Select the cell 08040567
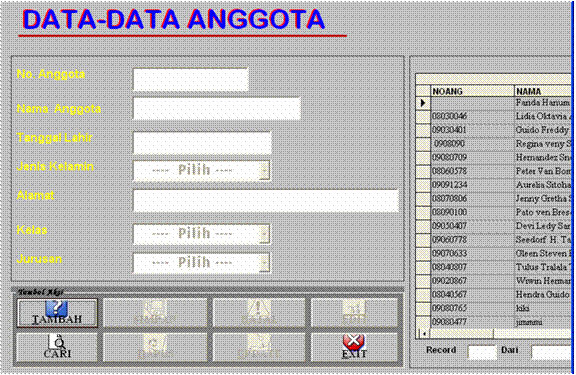Screen dimensions: 576x375 [472, 295]
